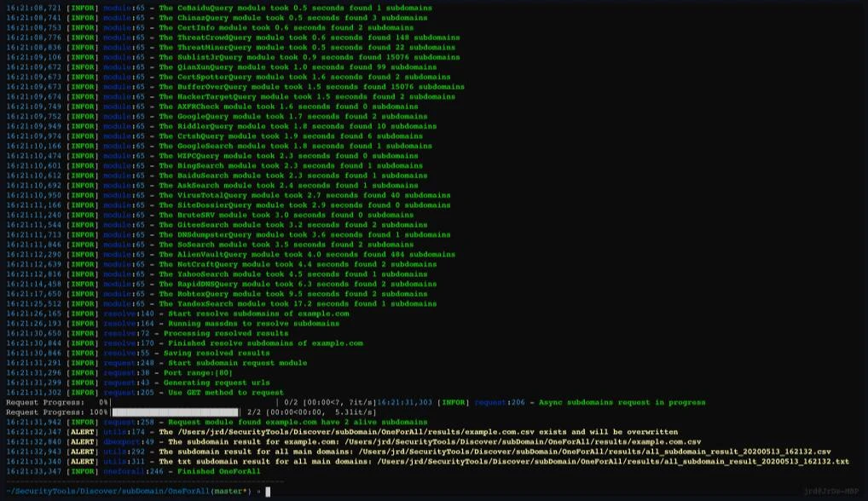The height and width of the screenshot is (501, 868).
Task: Click the QianXunQuery module name
Action: pos(210,67)
